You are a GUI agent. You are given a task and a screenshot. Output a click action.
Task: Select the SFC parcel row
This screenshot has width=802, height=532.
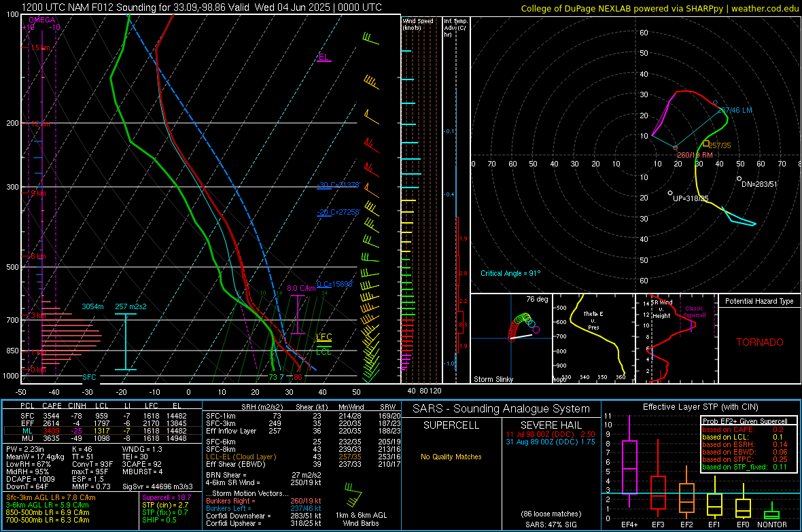[103, 416]
